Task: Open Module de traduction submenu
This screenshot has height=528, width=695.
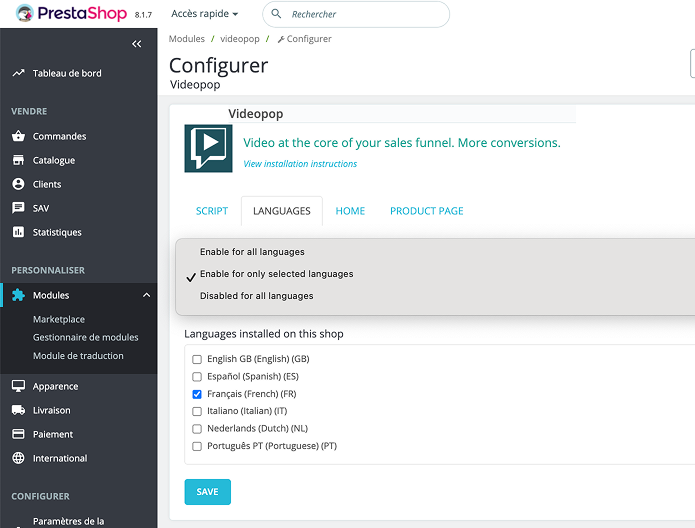Action: (78, 356)
